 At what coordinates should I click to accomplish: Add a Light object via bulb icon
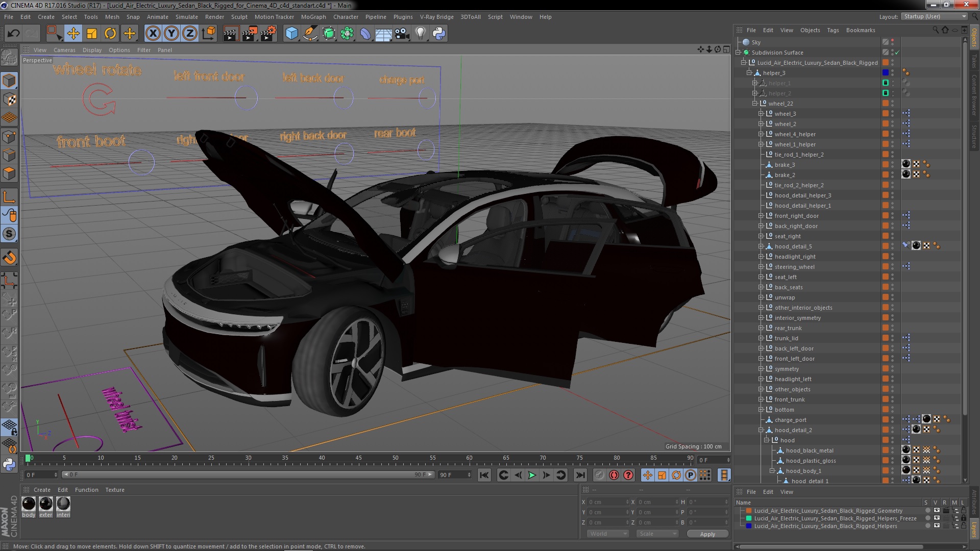point(420,34)
